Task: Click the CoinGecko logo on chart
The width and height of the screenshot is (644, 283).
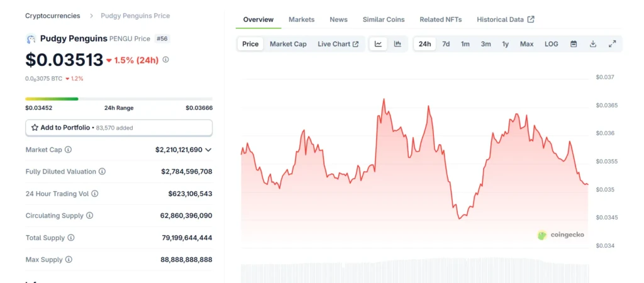Action: [x=560, y=235]
